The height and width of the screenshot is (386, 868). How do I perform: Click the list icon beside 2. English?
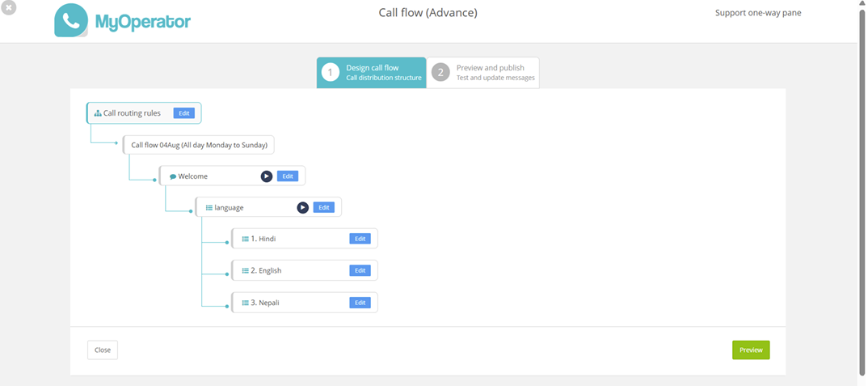[x=246, y=271]
